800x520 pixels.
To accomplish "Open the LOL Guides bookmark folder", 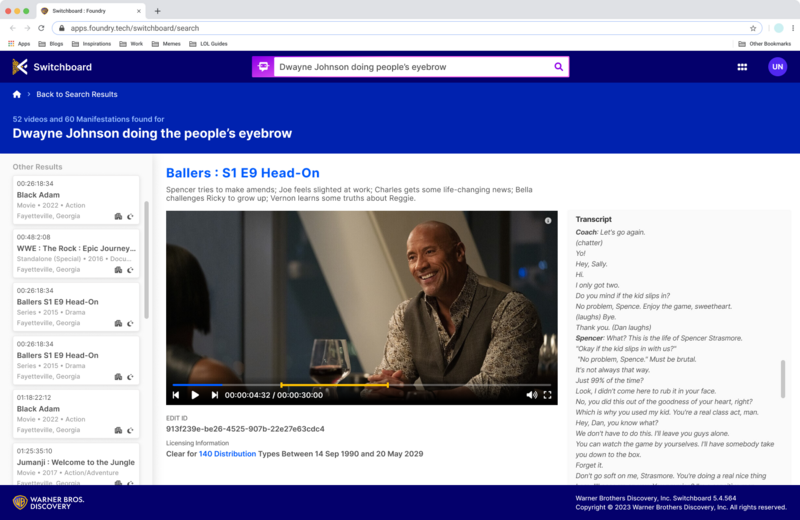I will [208, 44].
